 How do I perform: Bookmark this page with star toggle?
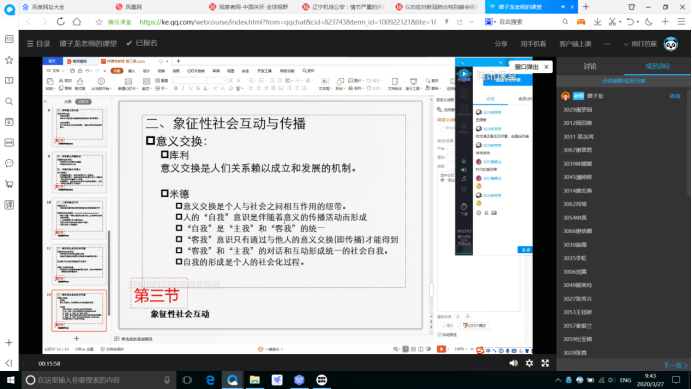click(x=99, y=22)
